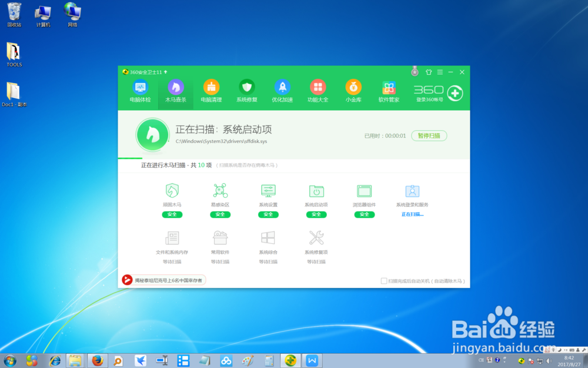This screenshot has height=368, width=588.
Task: Open 360 skin (shirt) icon
Action: 429,72
